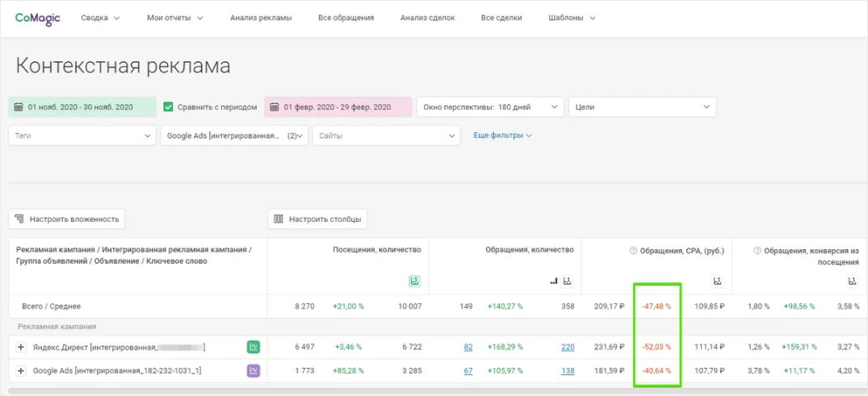
Task: Go to Анализ рекламы
Action: point(261,18)
